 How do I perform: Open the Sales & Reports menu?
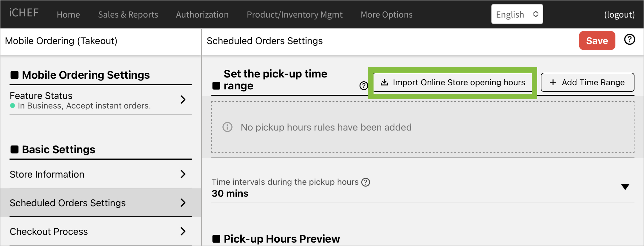pos(128,14)
